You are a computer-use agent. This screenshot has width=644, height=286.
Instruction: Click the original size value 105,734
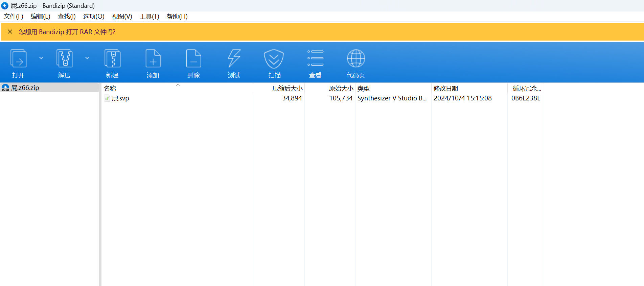pos(341,98)
